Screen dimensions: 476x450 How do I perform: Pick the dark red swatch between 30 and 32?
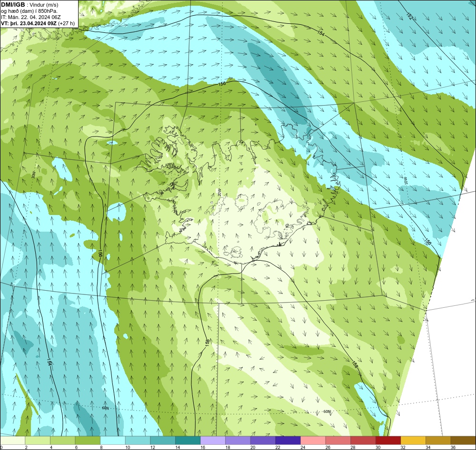[388, 440]
